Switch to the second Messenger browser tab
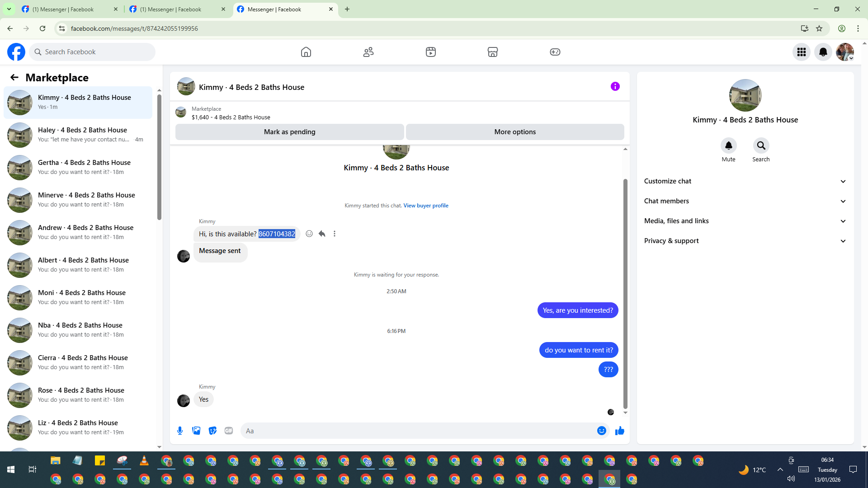This screenshot has height=488, width=868. coord(171,9)
